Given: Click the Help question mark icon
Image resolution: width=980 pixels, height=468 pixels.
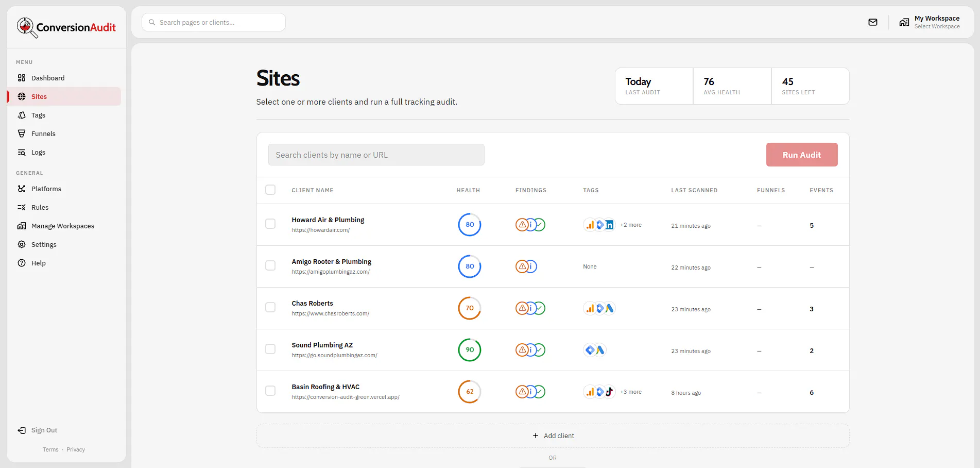Looking at the screenshot, I should (x=22, y=263).
